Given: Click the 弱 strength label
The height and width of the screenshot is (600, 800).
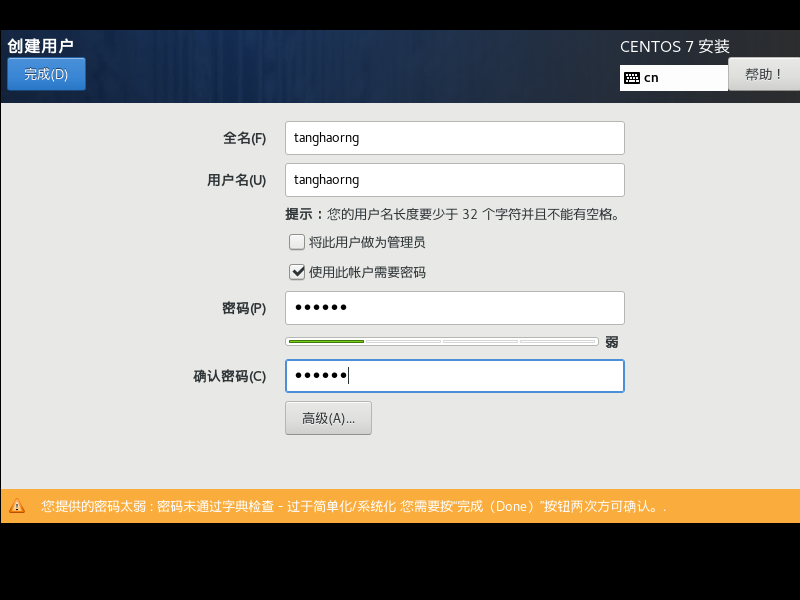Looking at the screenshot, I should [611, 341].
